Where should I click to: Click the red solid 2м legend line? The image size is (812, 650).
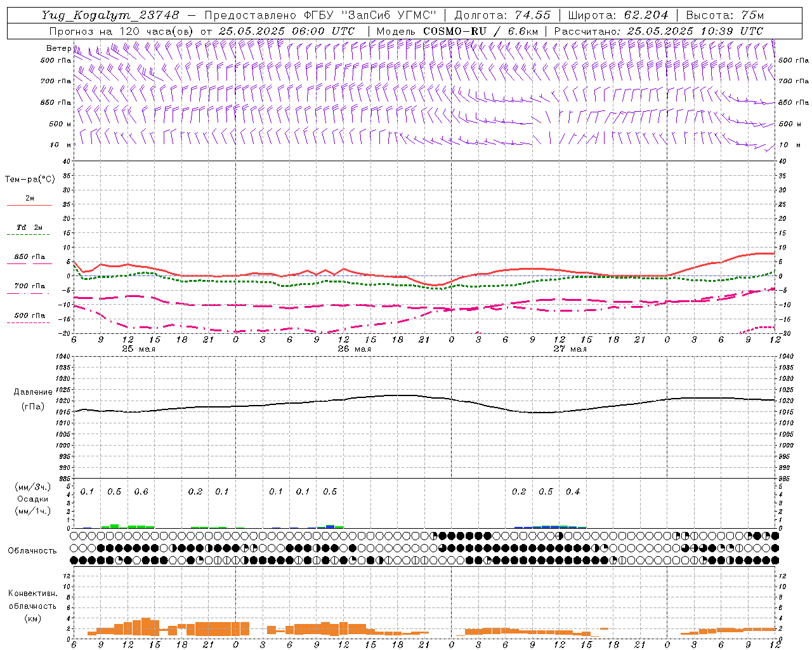click(29, 205)
